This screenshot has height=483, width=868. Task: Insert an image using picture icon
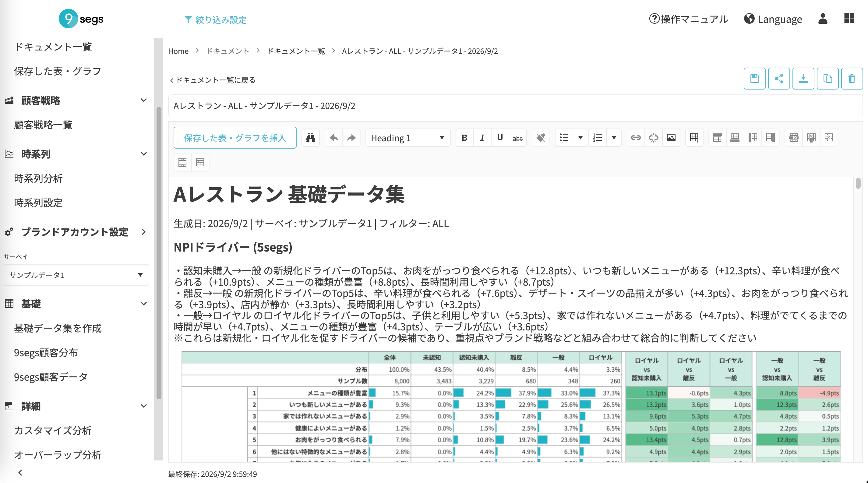[x=671, y=138]
